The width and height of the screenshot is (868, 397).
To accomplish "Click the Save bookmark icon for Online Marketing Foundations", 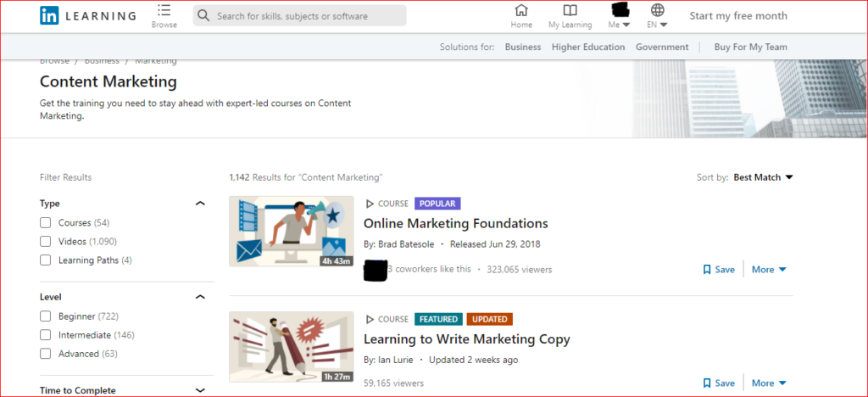I will [x=707, y=270].
